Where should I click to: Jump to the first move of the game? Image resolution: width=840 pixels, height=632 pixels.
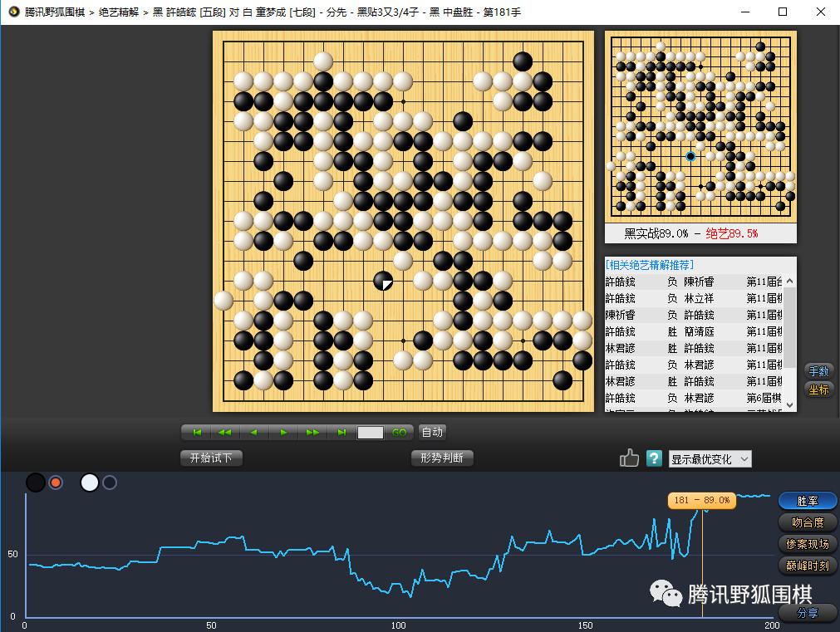point(197,432)
